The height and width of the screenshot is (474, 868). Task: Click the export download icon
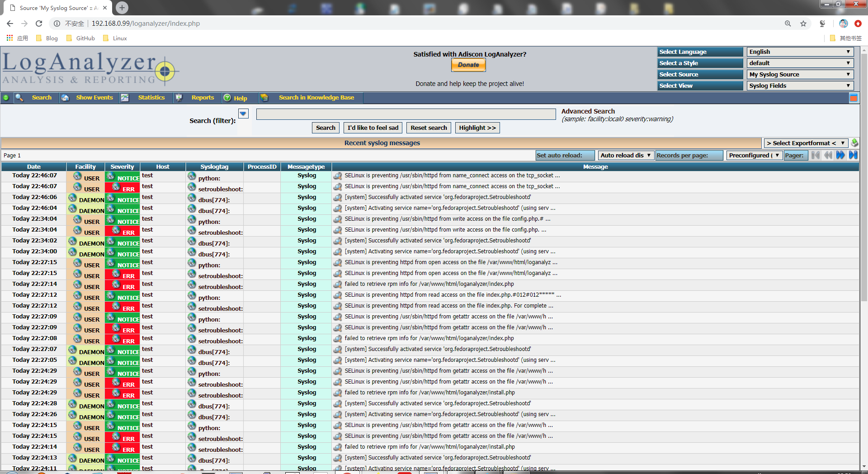[x=854, y=143]
